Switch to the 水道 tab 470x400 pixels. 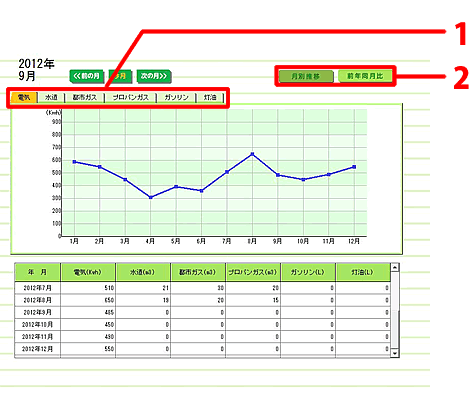(51, 97)
